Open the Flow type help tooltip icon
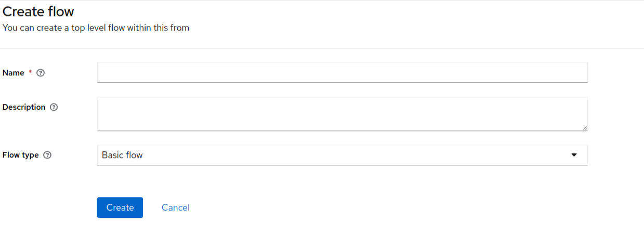644x235 pixels. click(47, 155)
